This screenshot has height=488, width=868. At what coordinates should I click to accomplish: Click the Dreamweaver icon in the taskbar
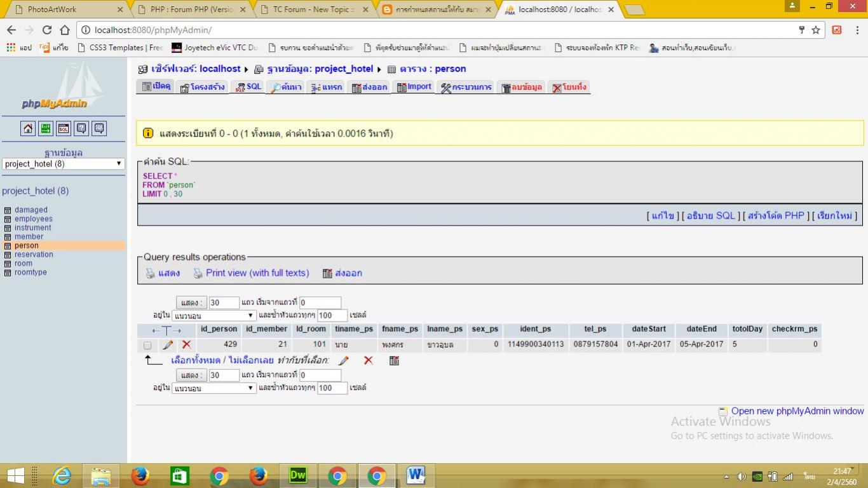(298, 475)
